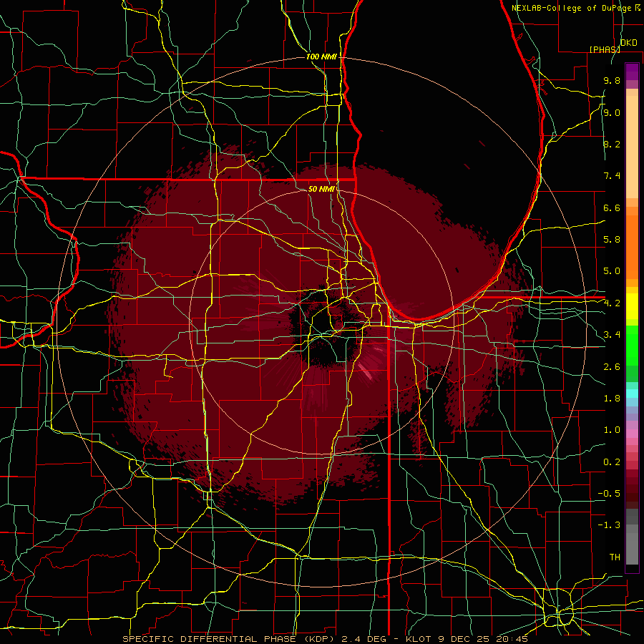Pick the bright yellow swatch in the legend

pyautogui.click(x=632, y=306)
